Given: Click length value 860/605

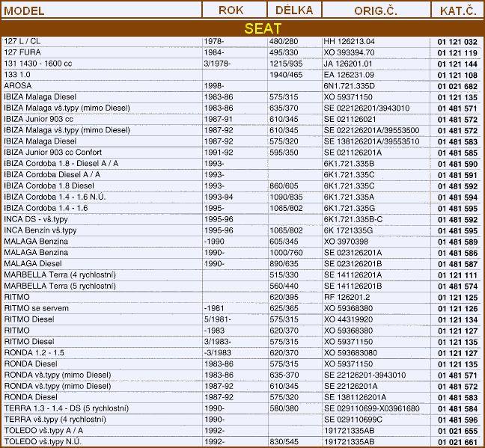Looking at the screenshot, I should [x=284, y=186].
